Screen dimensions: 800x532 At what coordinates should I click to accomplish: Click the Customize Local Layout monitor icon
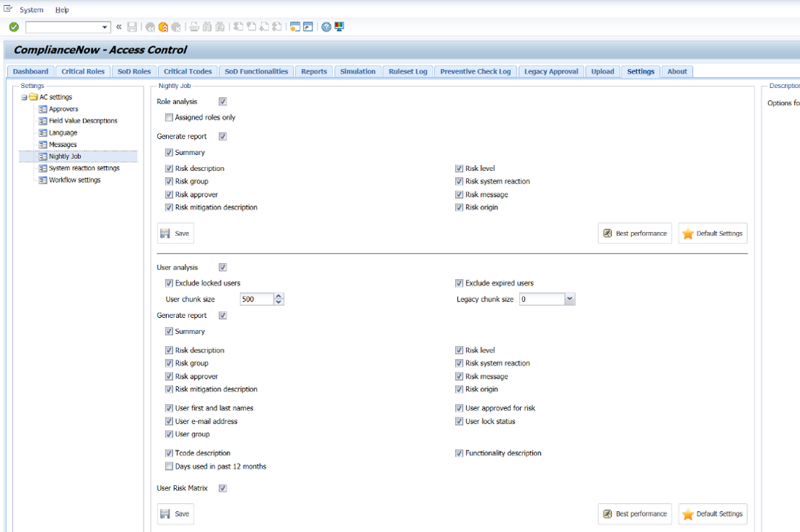coord(339,27)
